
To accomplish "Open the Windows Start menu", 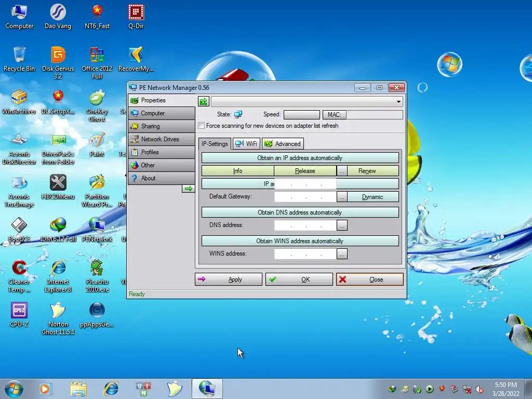I will [14, 389].
